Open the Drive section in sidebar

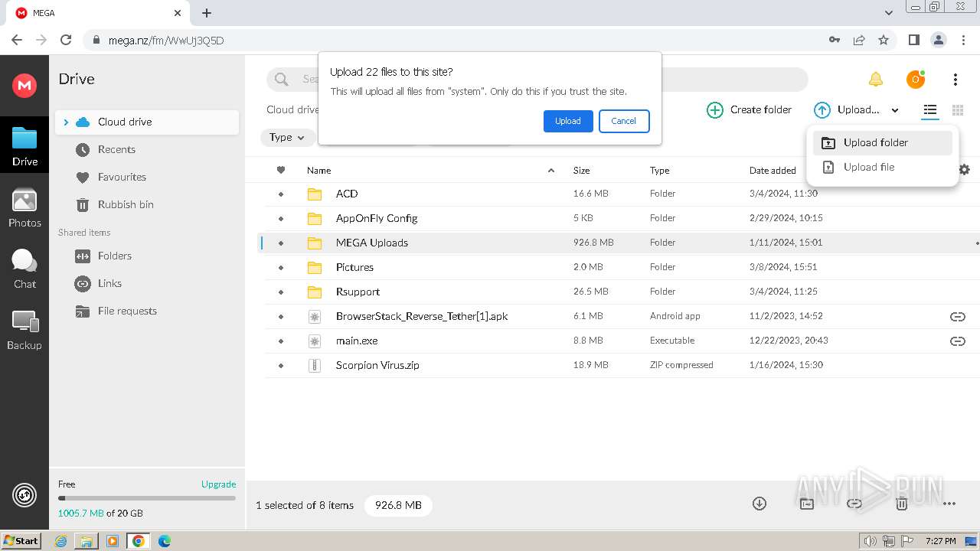(24, 146)
